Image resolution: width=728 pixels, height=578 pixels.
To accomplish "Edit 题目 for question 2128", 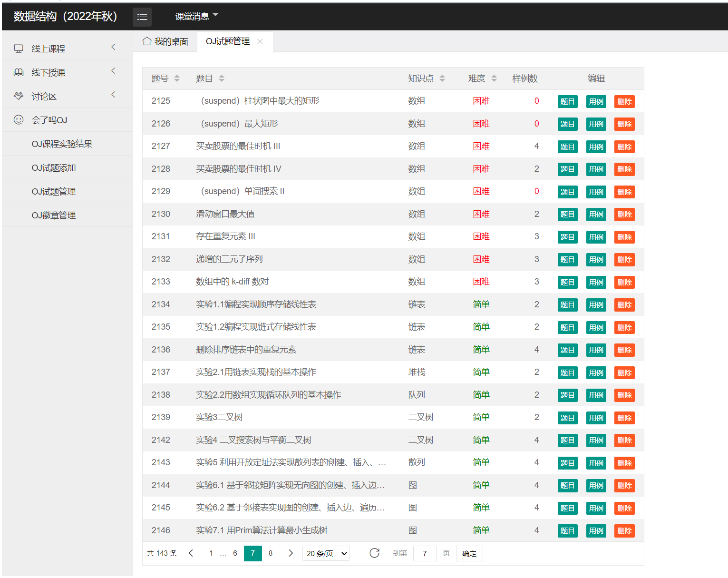I will click(x=567, y=169).
